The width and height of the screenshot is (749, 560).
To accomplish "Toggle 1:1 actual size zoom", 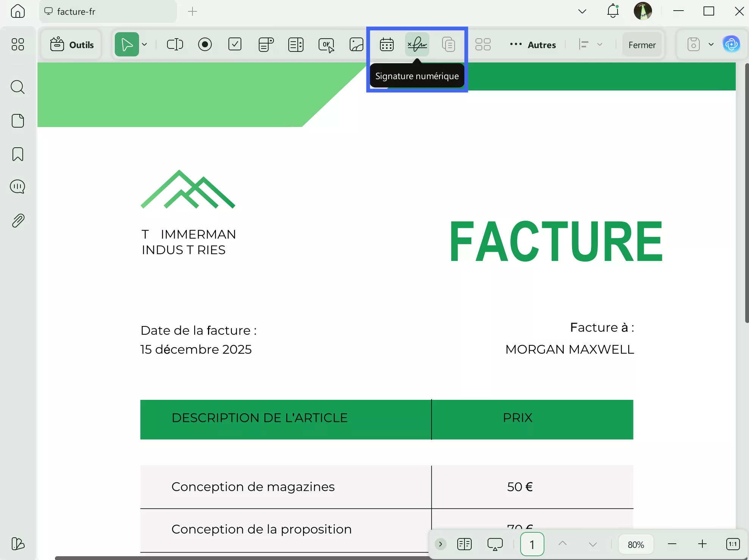I will pyautogui.click(x=732, y=544).
